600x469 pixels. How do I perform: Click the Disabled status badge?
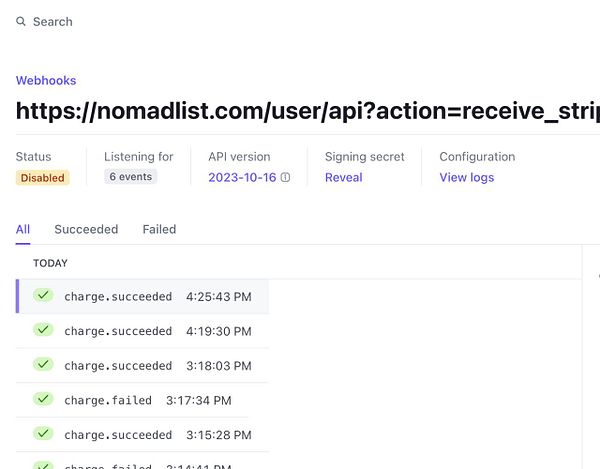coord(43,178)
